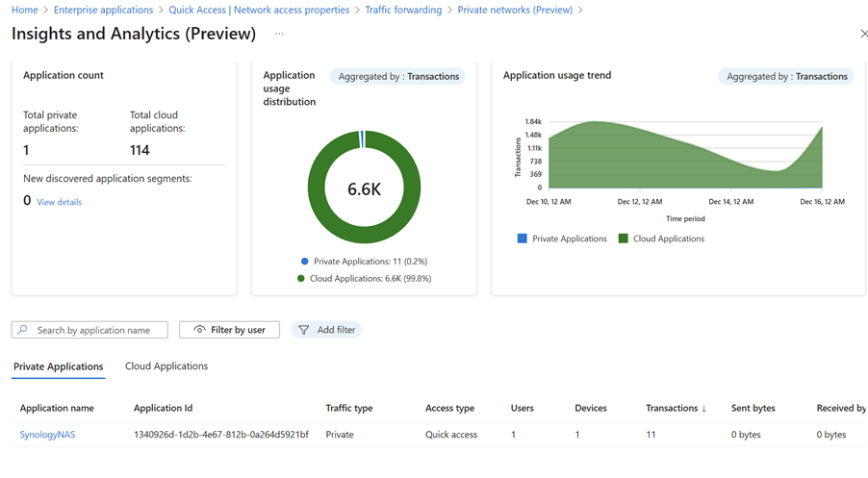This screenshot has width=868, height=478.
Task: Click the Transactions column sort arrow
Action: 704,409
